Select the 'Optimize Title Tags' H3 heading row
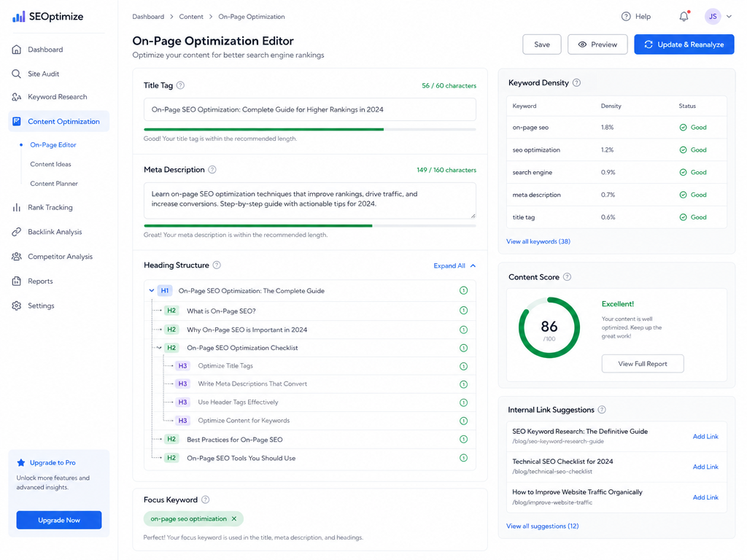747x560 pixels. point(320,366)
